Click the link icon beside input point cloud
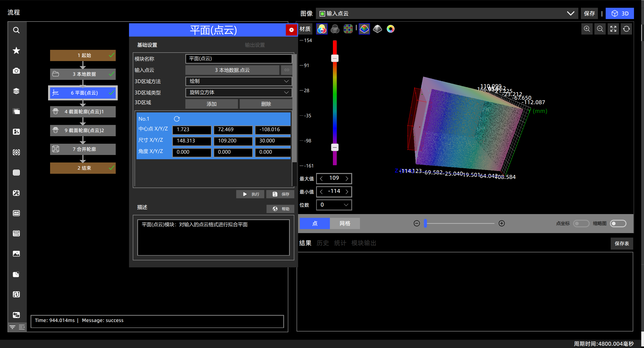 [287, 70]
